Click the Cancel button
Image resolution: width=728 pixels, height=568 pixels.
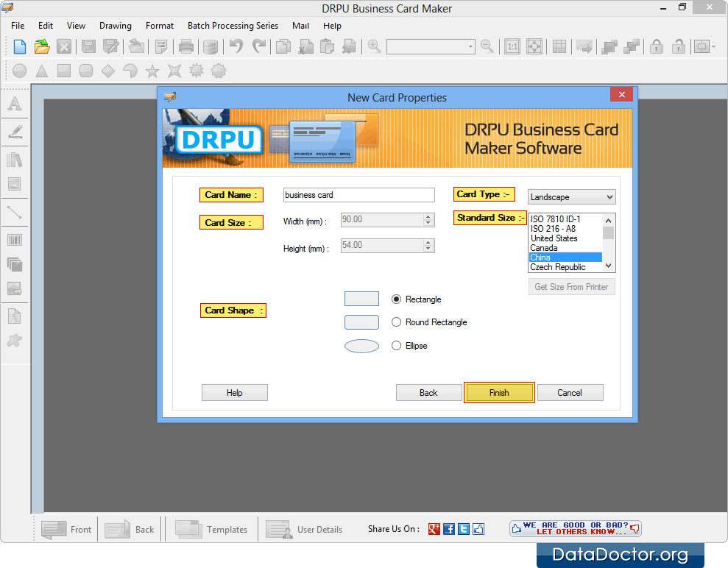570,393
